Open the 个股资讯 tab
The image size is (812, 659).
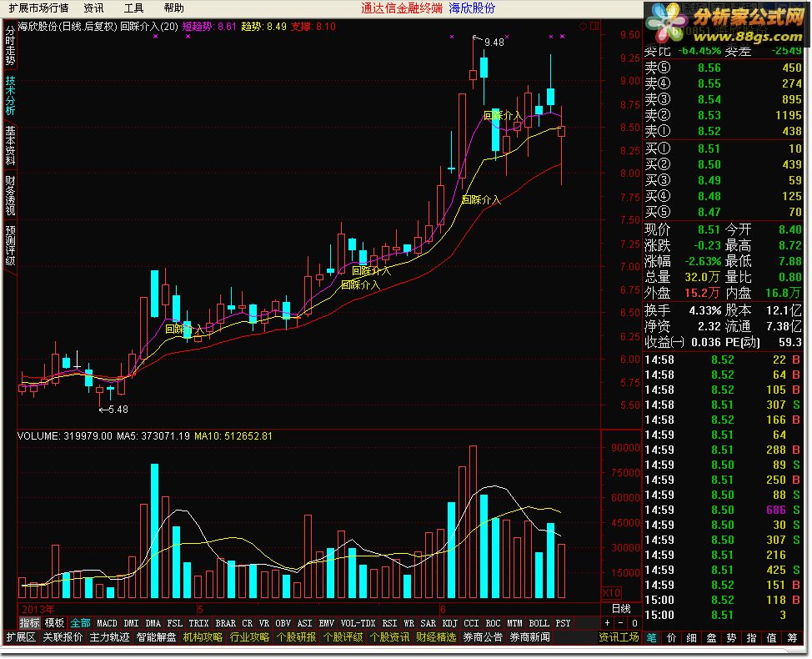click(389, 637)
